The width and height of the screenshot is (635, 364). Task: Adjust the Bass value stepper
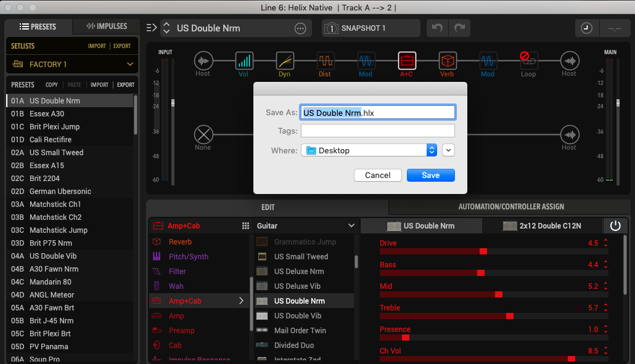click(605, 264)
